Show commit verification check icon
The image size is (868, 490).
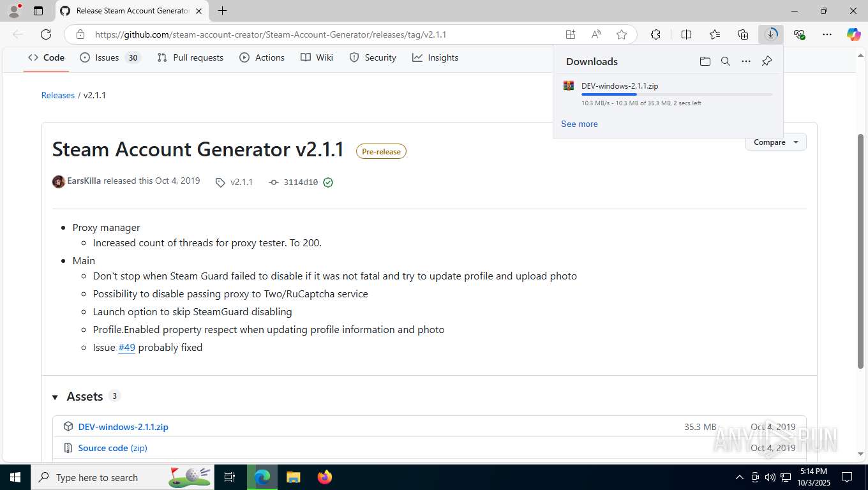click(x=328, y=182)
